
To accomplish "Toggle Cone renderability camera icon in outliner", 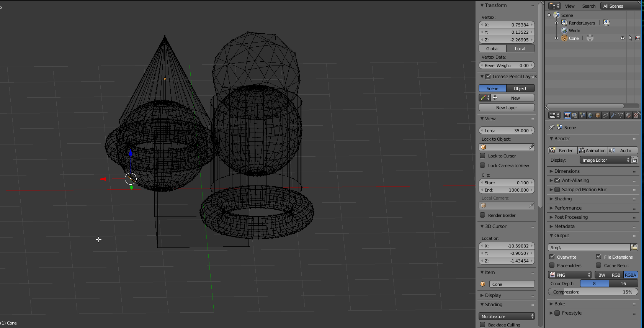I will pyautogui.click(x=637, y=38).
